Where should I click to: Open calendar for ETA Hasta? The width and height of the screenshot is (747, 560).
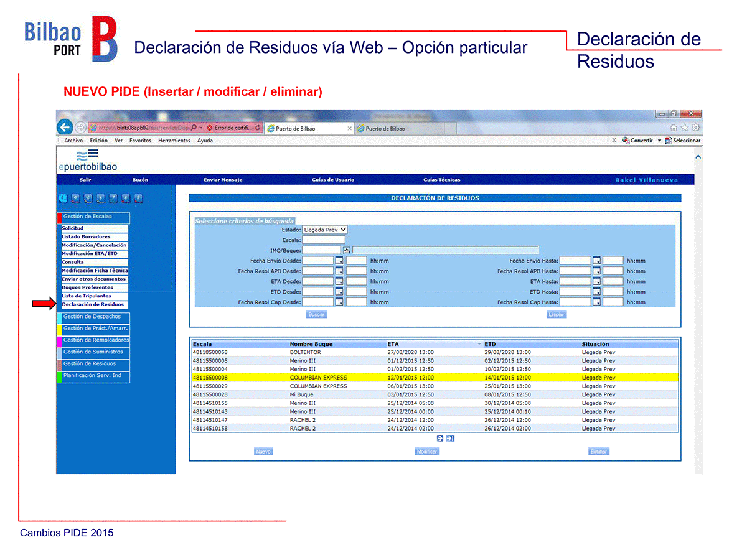pos(596,281)
